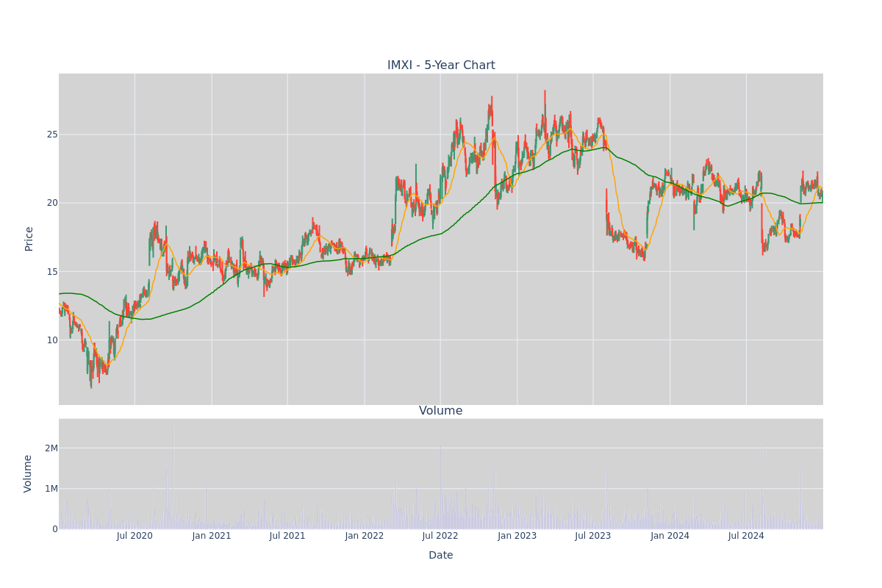The image size is (882, 588).
Task: Select the volume tick label "0"
Action: click(x=55, y=529)
